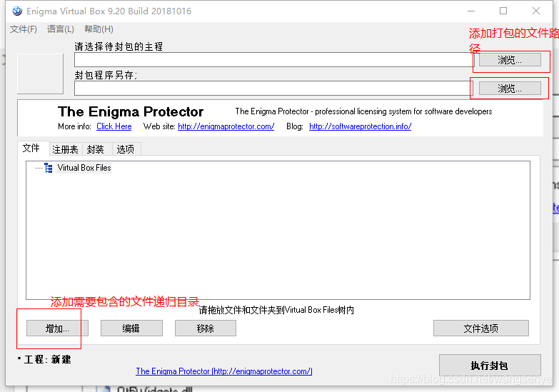This screenshot has width=559, height=392.
Task: Click the empty program icon preview box
Action: coord(40,74)
